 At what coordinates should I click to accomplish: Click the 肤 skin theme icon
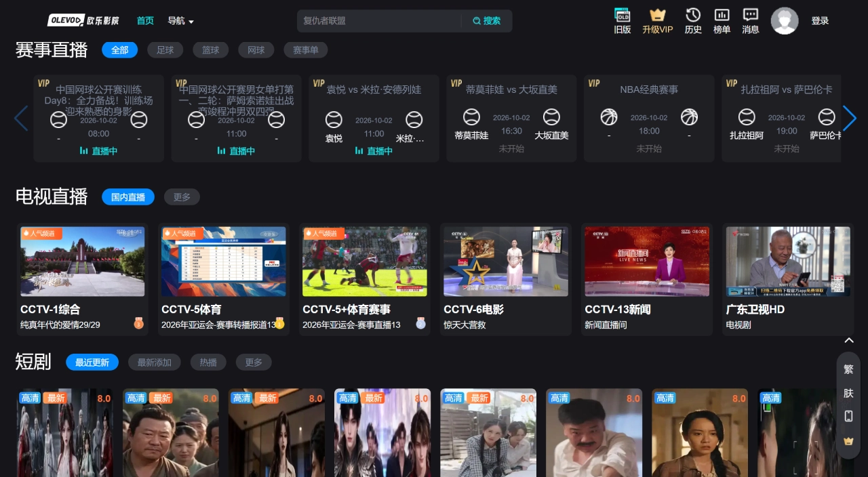coord(848,393)
